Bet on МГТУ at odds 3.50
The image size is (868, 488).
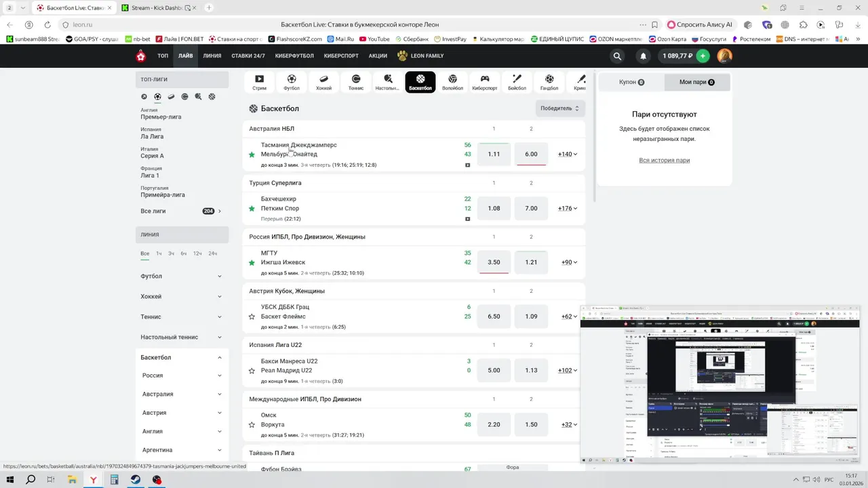tap(494, 262)
